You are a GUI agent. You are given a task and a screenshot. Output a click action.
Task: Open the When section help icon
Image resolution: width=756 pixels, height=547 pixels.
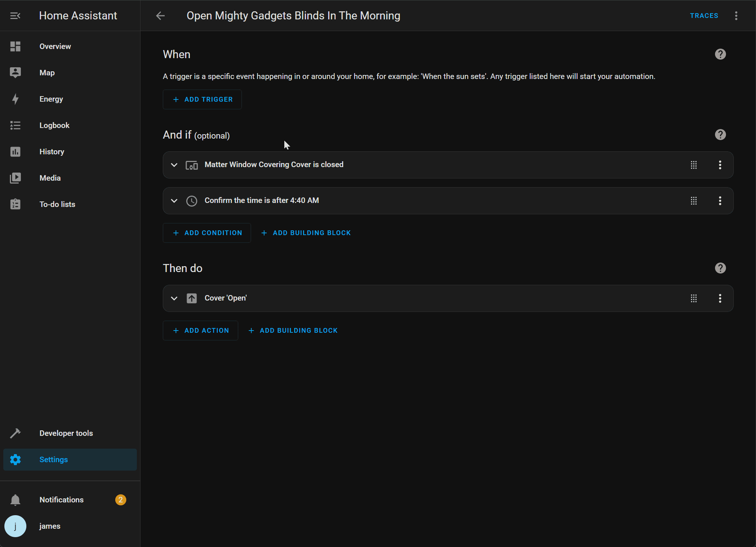coord(720,54)
